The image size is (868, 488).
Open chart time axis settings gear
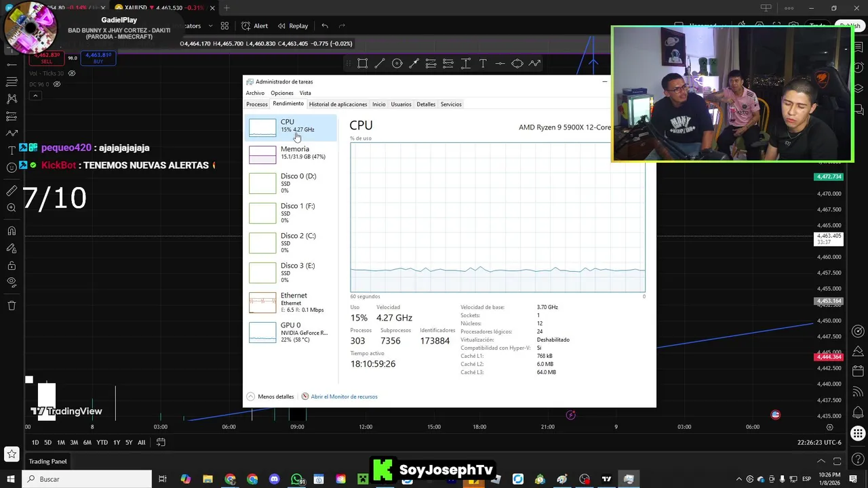click(830, 427)
